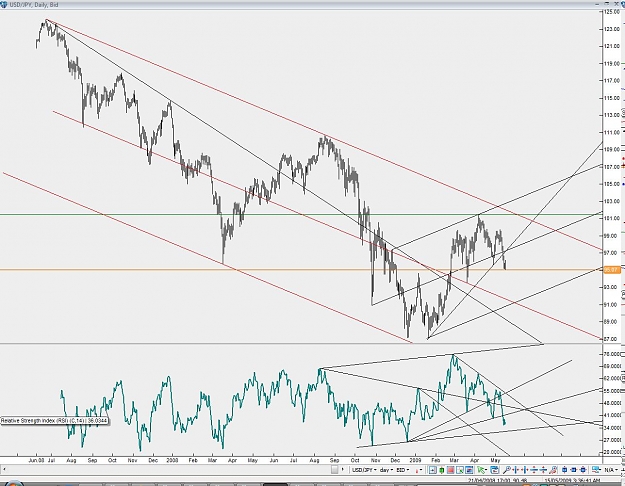Click the scroll left arrow under the chart

click(x=3, y=470)
